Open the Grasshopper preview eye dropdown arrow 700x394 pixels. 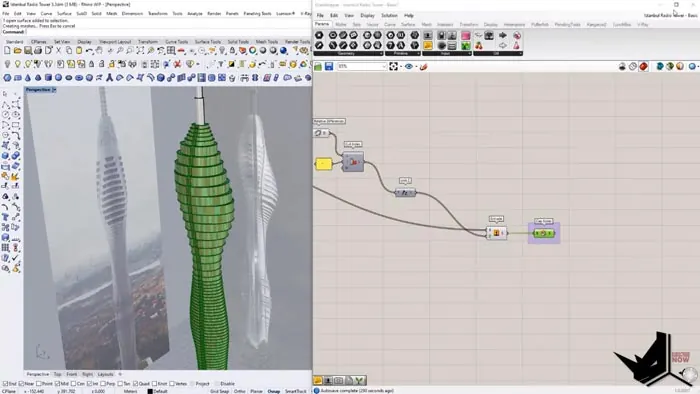416,66
